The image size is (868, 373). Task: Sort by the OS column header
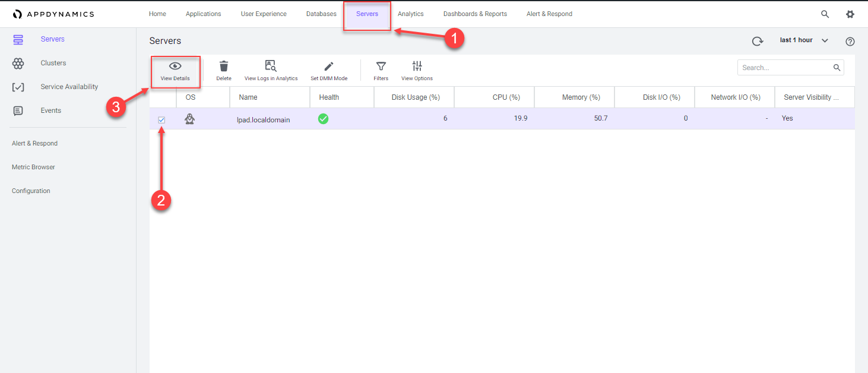203,97
